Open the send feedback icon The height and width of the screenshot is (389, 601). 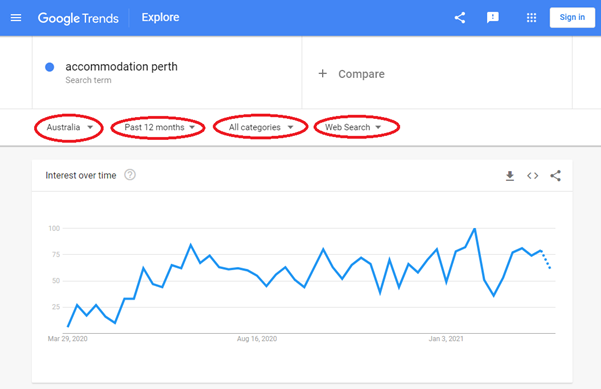coord(493,18)
